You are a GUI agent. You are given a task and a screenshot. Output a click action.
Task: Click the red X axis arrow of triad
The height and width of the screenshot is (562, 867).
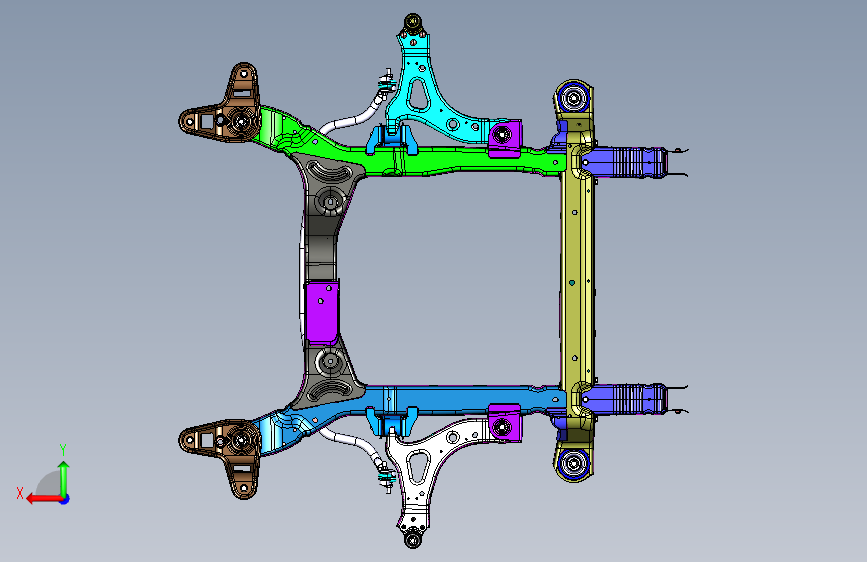coord(44,499)
